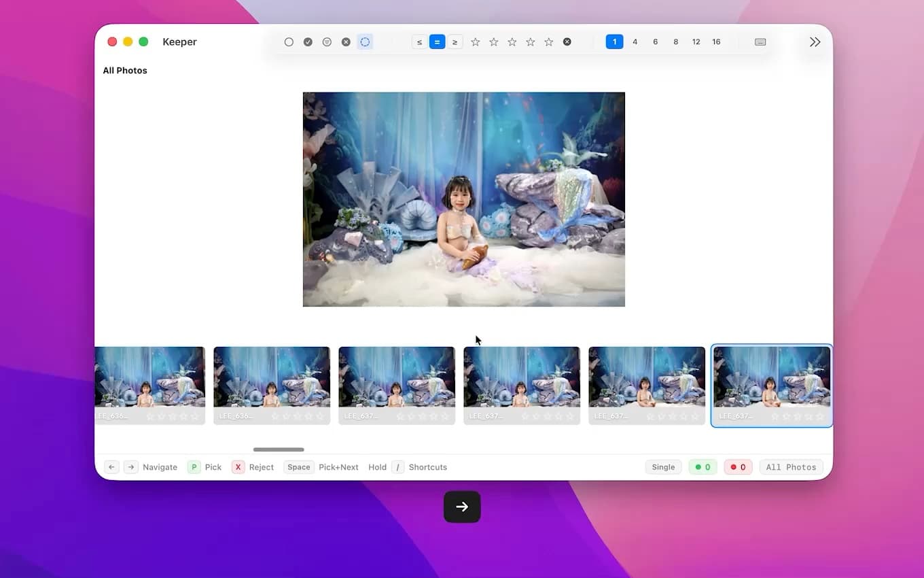Screen dimensions: 924x578
Task: Click the green picked-count badge
Action: [x=703, y=467]
